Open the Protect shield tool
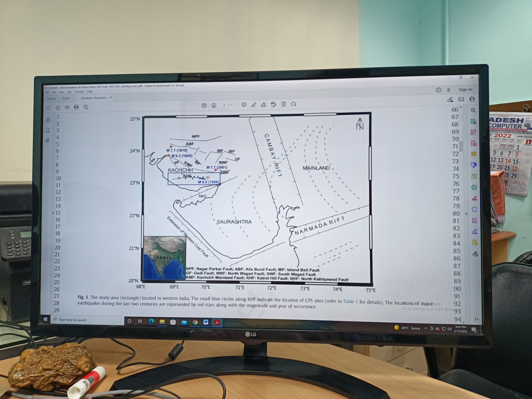 coord(474,209)
